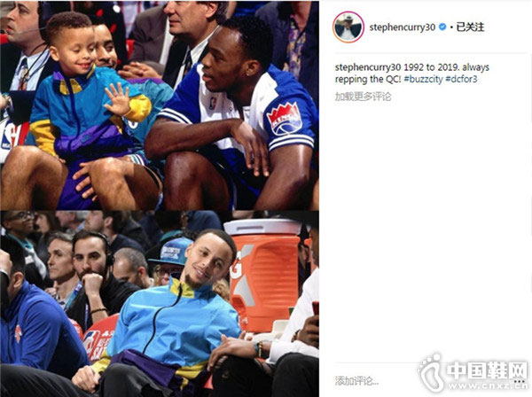This screenshot has width=532, height=397.
Task: Click the www.cnxz.cn watermark URL
Action: tap(488, 386)
